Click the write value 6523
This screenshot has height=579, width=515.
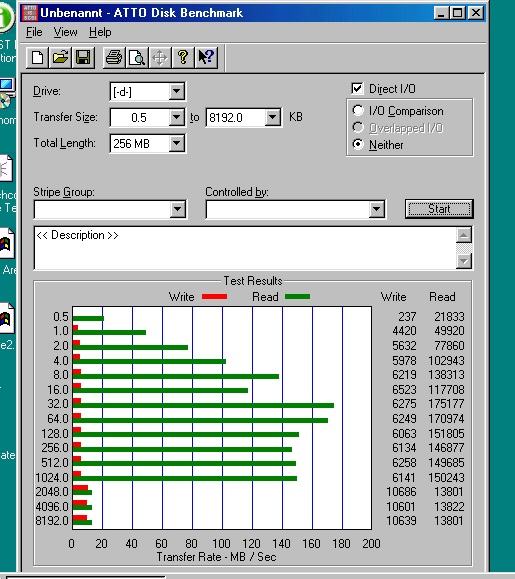point(404,390)
